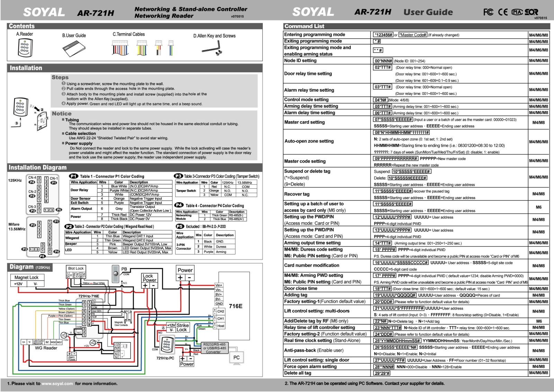Click the Allen Key and Screws image
This screenshot has width=554, height=392.
[x=212, y=48]
